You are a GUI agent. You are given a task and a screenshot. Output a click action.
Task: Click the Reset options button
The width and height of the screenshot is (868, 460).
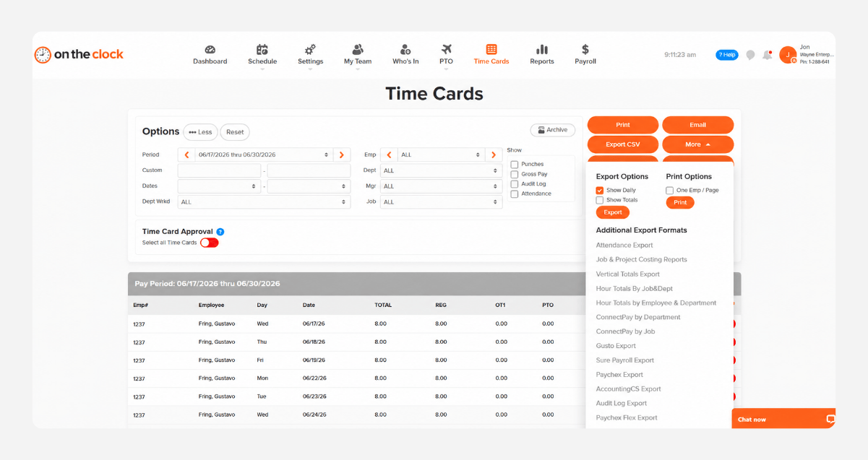point(235,132)
